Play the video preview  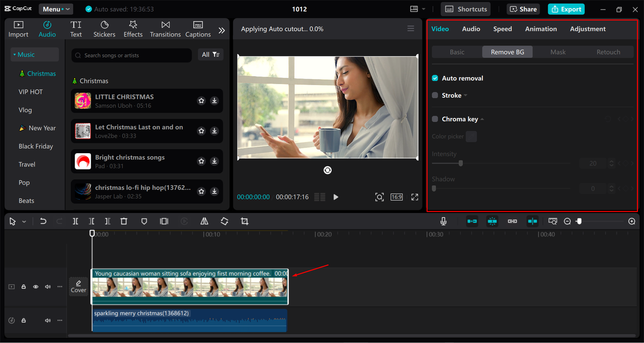pos(336,197)
